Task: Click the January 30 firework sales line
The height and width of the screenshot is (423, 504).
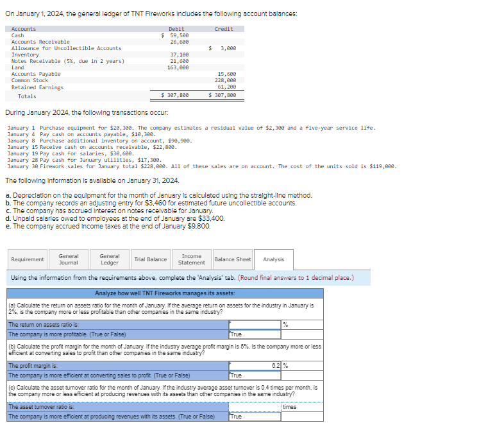Action: pos(202,167)
